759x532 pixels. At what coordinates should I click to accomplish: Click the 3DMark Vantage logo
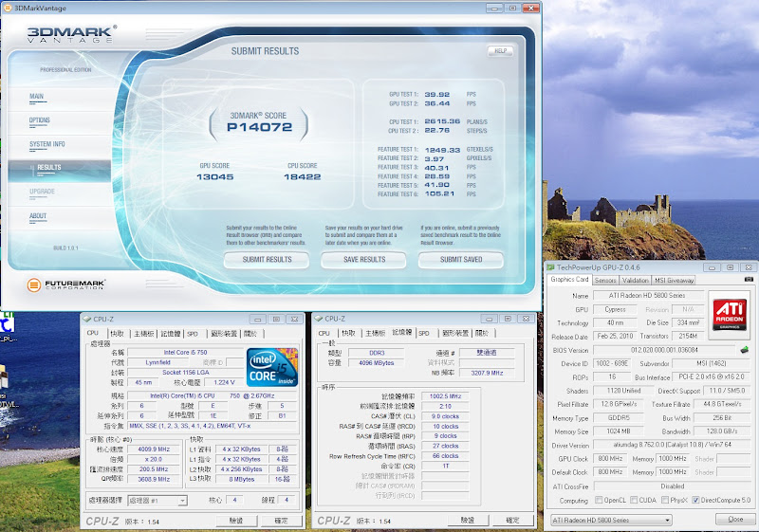[72, 34]
